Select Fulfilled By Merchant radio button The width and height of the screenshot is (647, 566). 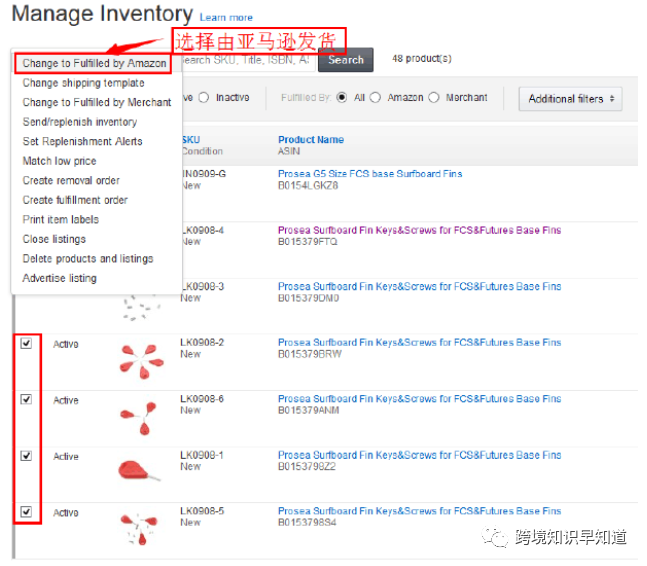coord(433,97)
